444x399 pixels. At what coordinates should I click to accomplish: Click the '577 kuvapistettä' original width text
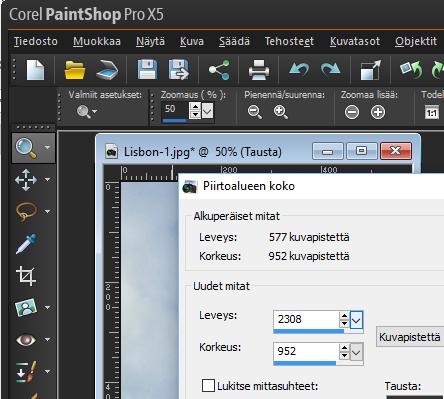click(x=309, y=237)
